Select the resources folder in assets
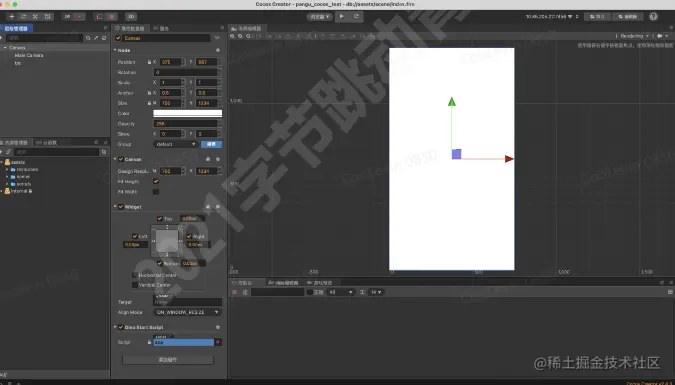The image size is (675, 385). (24, 170)
